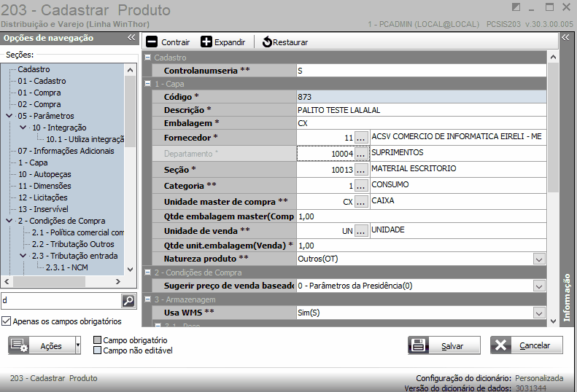
Task: Click MATERIAL ESCRITORIO section name text
Action: pos(414,168)
